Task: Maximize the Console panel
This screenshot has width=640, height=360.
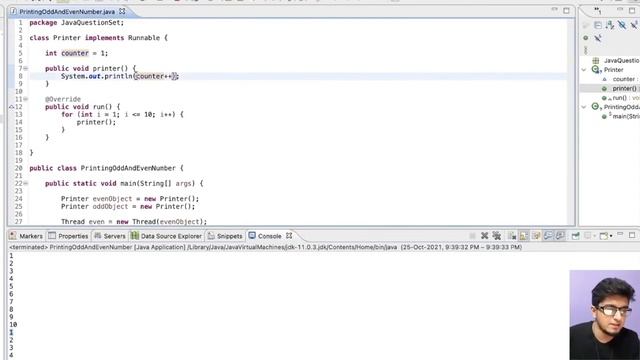Action: (x=632, y=236)
